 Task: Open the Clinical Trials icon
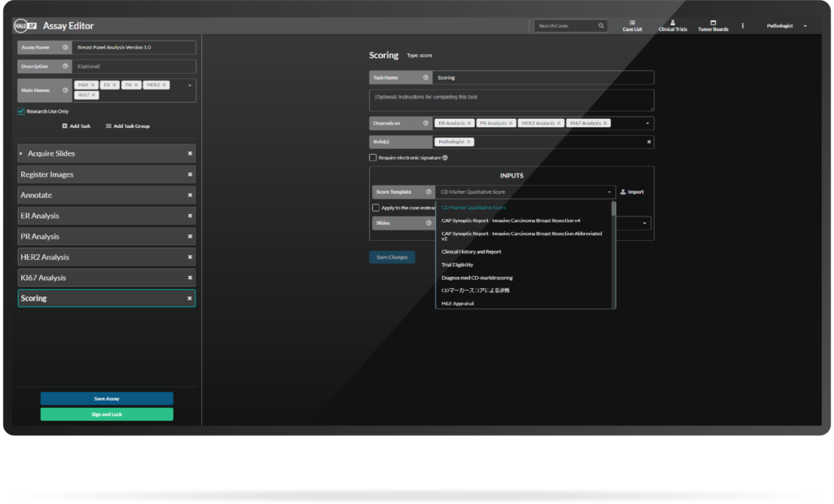[x=673, y=23]
